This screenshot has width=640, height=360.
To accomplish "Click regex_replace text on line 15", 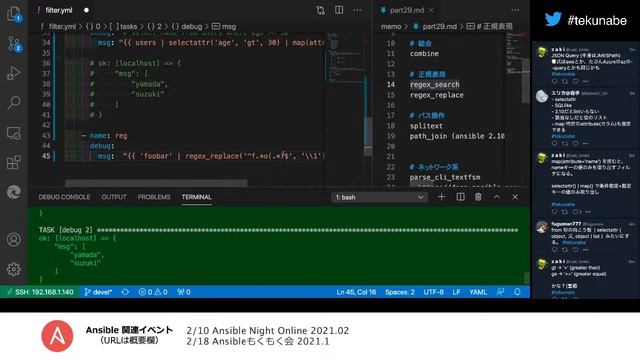I will point(437,95).
